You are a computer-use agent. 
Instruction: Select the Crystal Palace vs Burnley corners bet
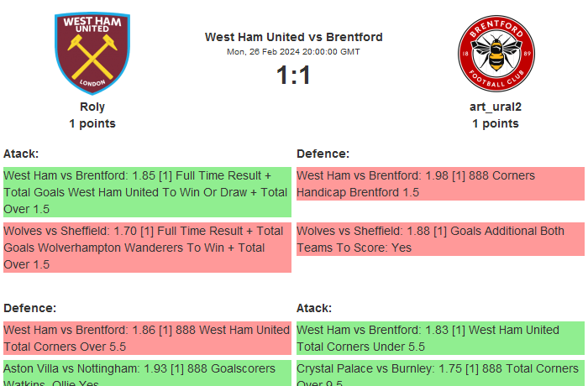pyautogui.click(x=440, y=374)
